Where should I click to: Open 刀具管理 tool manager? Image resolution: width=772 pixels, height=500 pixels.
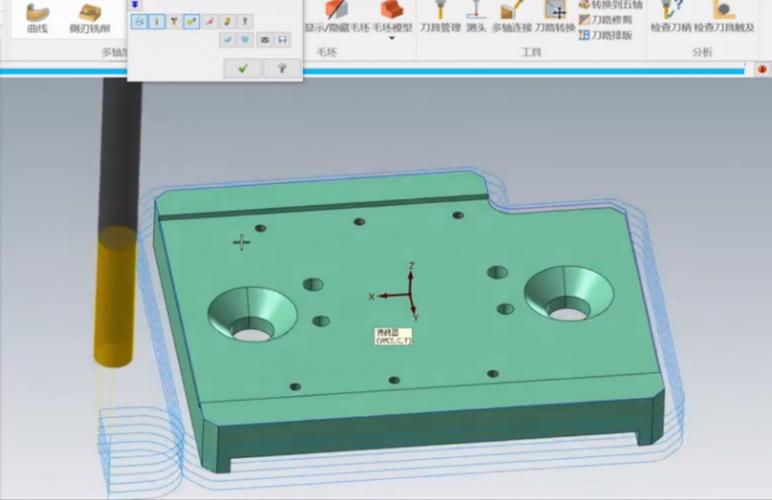click(x=441, y=17)
